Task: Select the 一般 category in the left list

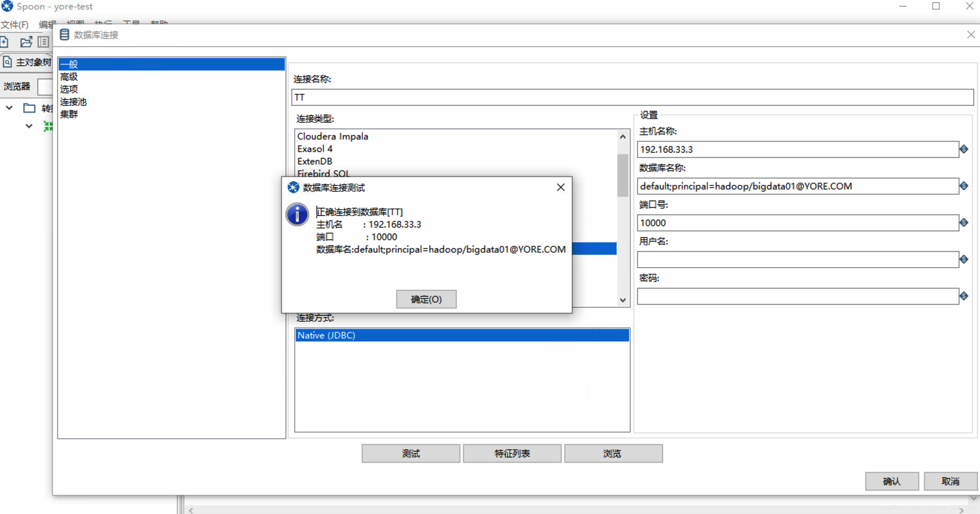Action: pos(171,64)
